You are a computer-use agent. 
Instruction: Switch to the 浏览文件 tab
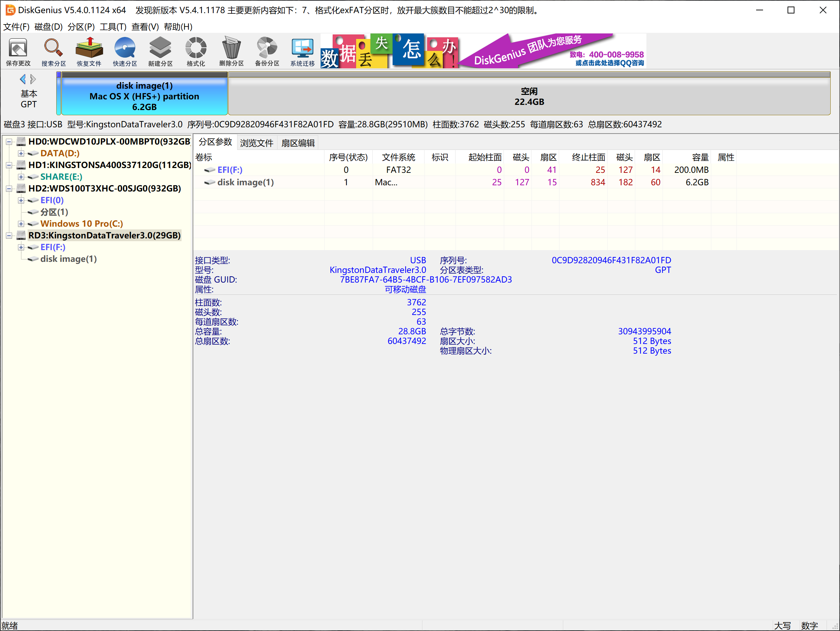[257, 143]
